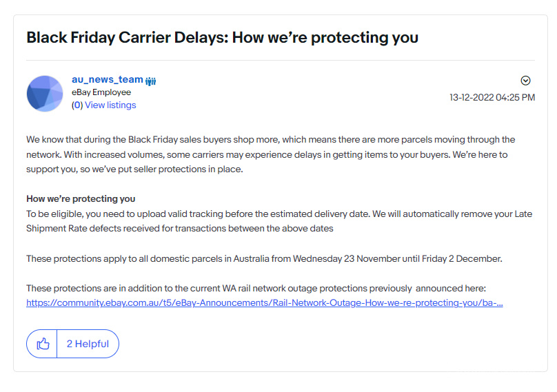Screen dimensions: 557x392
Task: Click the line about Wednesday 23 November dates
Action: pyautogui.click(x=264, y=258)
